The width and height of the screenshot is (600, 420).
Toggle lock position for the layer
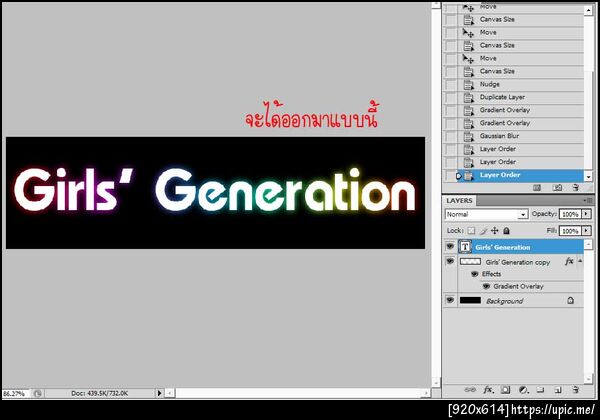[495, 231]
